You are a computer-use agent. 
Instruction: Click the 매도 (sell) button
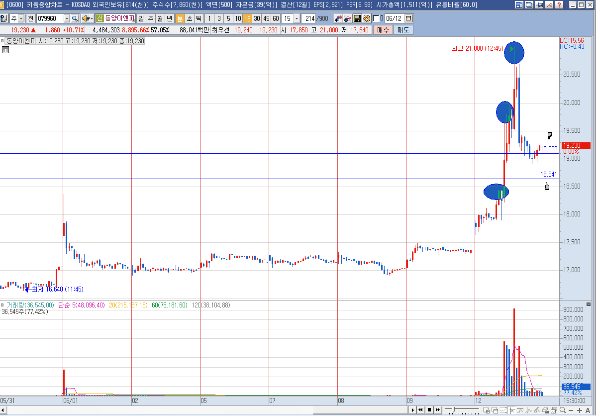[403, 29]
